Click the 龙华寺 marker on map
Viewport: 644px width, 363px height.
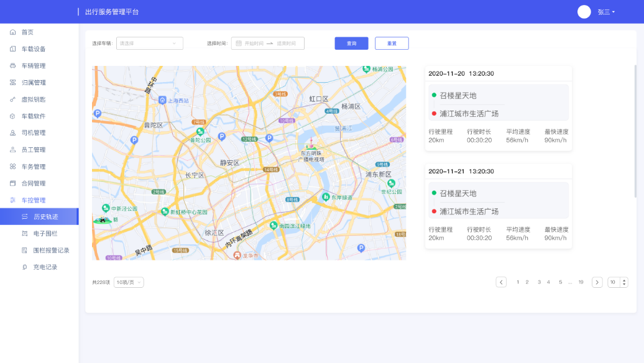tap(237, 255)
